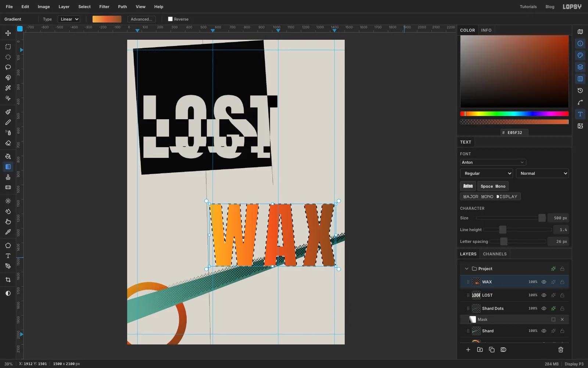
Task: Choose the Major Mono Display font button
Action: (490, 197)
